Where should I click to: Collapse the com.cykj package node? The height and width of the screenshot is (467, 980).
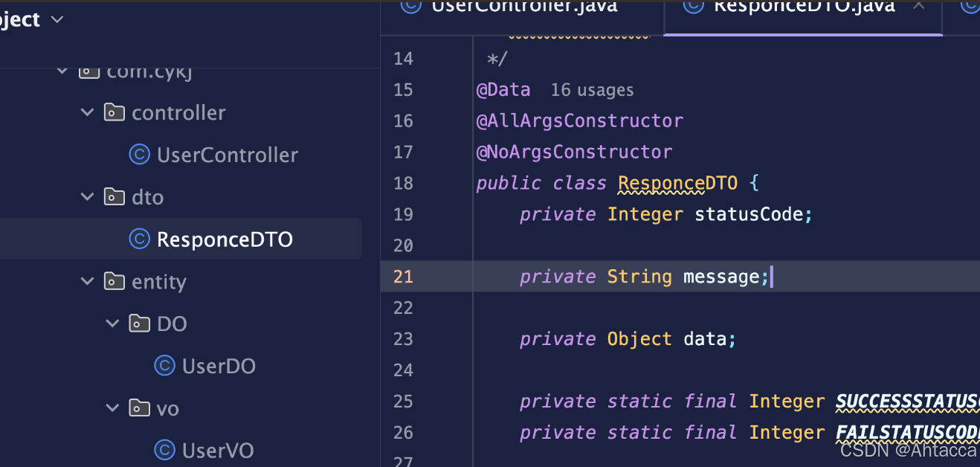62,71
